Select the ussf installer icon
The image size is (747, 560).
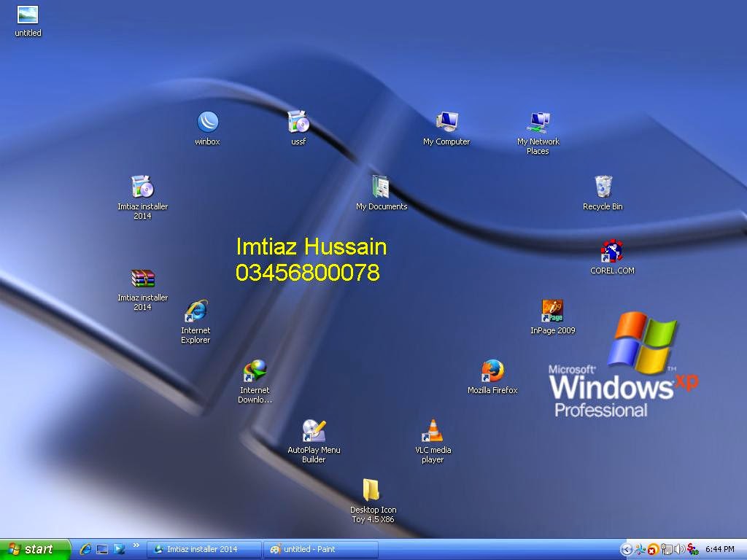click(297, 122)
